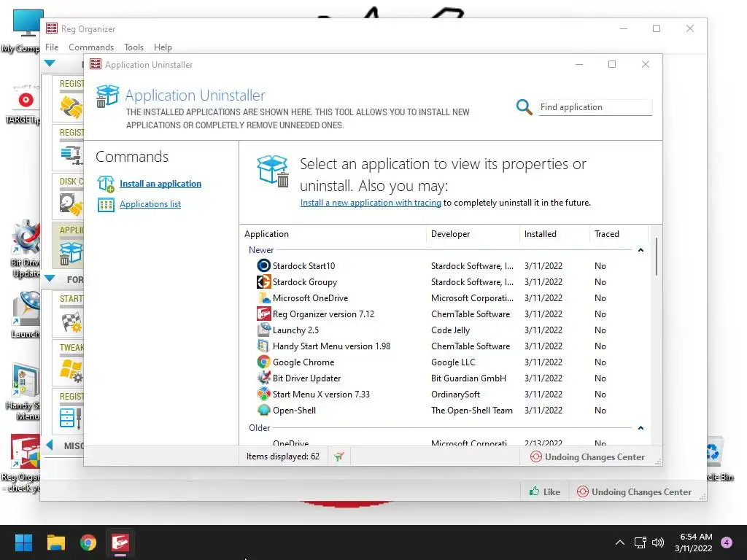Click the Handy Start Menu row icon
The image size is (747, 560).
coord(263,346)
